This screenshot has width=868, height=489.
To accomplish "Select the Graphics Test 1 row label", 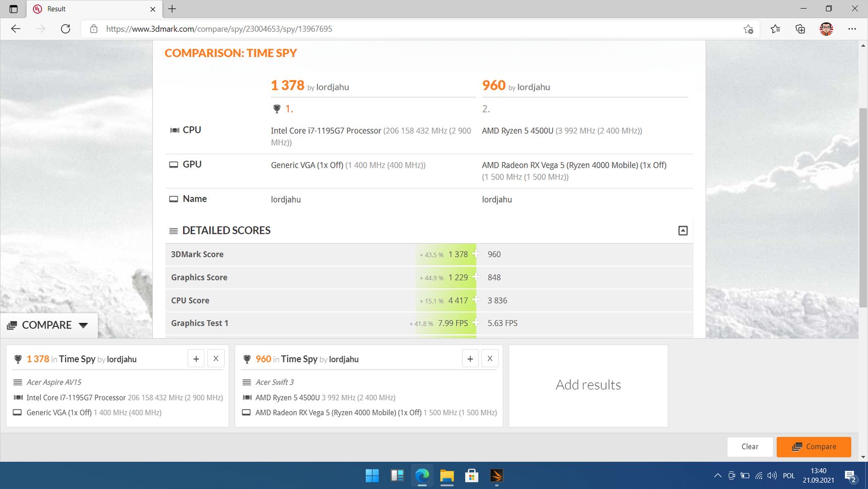I will coord(200,323).
